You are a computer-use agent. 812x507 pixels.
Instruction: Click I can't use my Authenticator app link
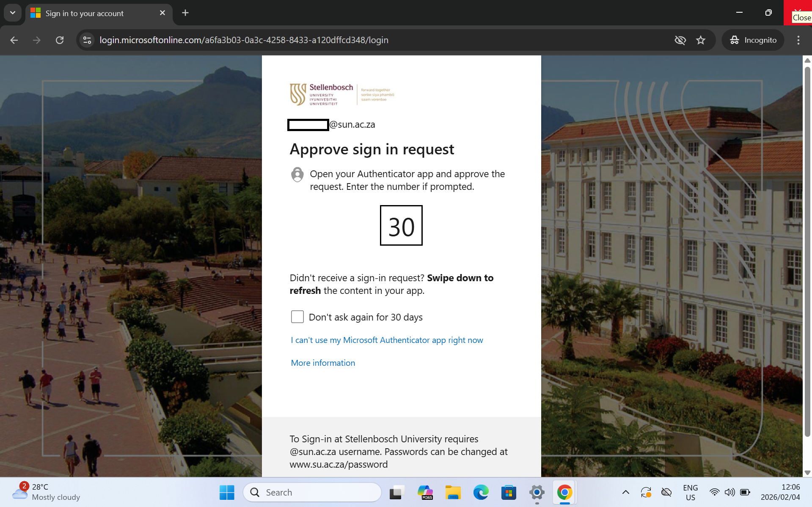387,340
